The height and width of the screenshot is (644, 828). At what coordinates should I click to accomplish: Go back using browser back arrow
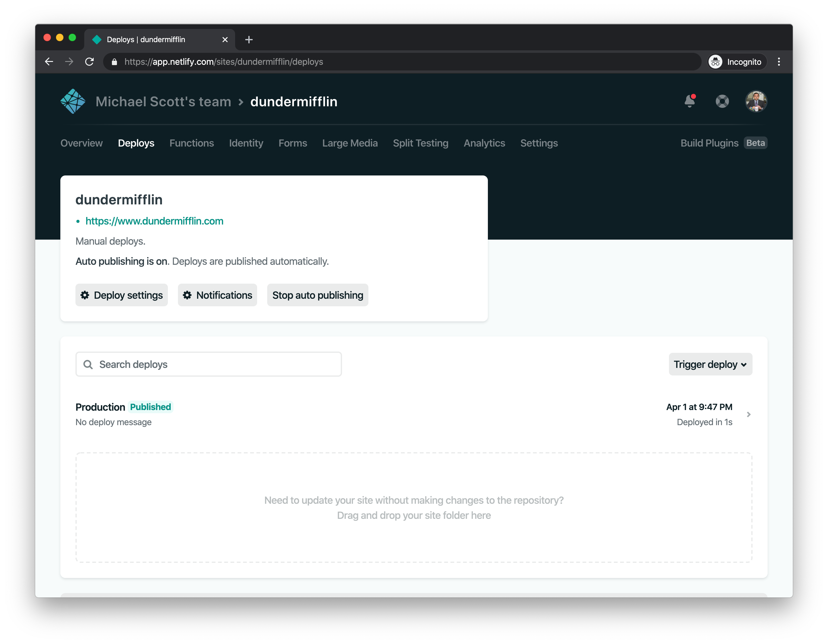[49, 62]
